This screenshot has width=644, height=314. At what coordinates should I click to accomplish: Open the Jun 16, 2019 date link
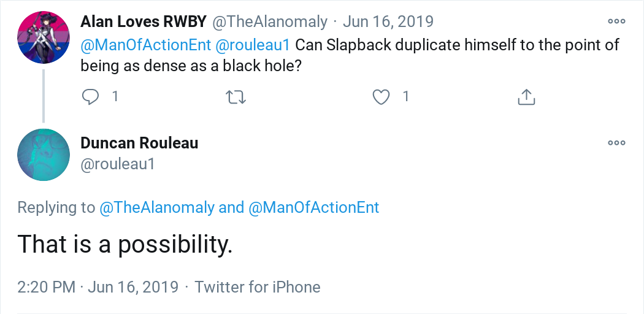click(x=388, y=21)
